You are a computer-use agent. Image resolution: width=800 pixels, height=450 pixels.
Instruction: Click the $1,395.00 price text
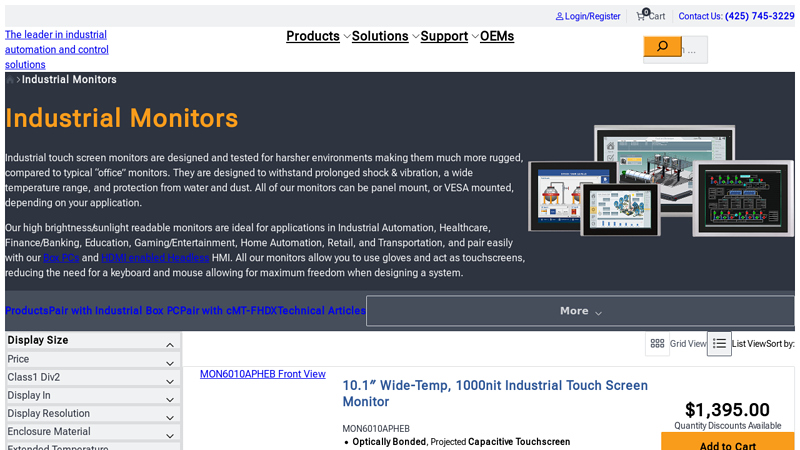pos(727,410)
